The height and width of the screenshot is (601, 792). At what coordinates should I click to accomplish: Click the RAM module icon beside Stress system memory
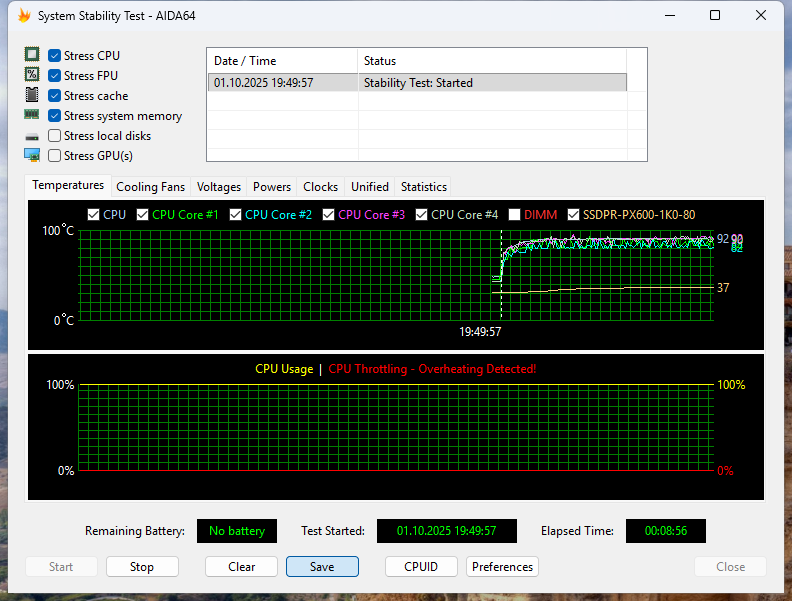tap(32, 115)
